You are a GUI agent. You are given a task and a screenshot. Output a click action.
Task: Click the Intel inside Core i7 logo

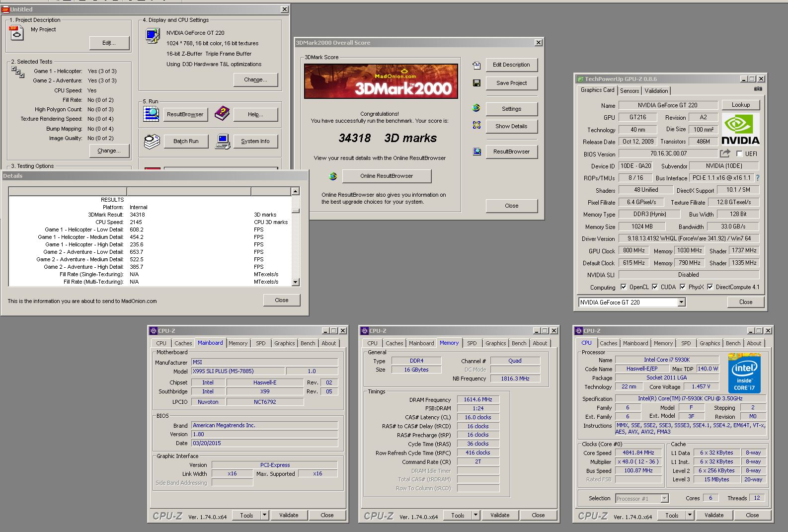744,373
